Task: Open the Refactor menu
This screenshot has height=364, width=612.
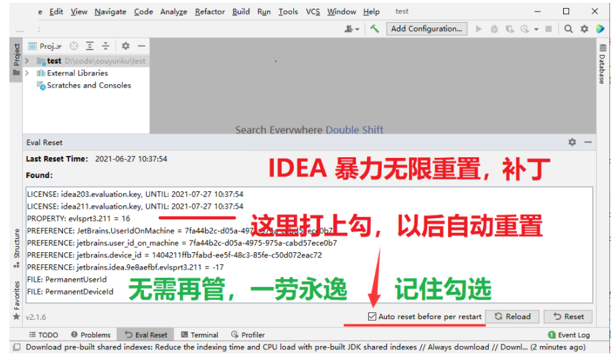Action: [210, 11]
